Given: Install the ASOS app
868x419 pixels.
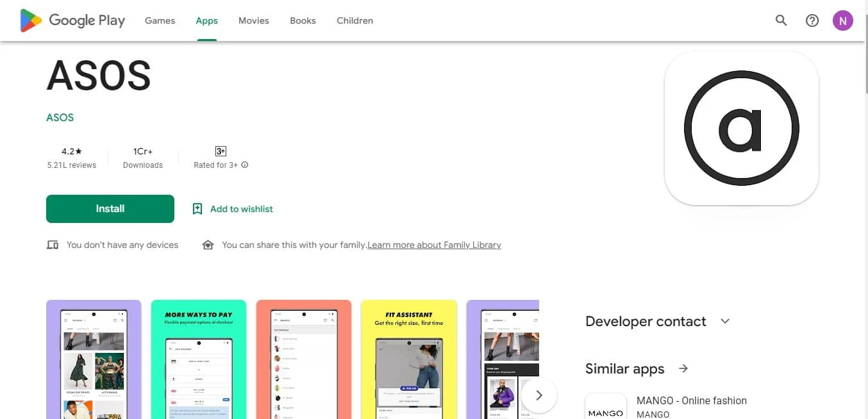Looking at the screenshot, I should coord(110,209).
